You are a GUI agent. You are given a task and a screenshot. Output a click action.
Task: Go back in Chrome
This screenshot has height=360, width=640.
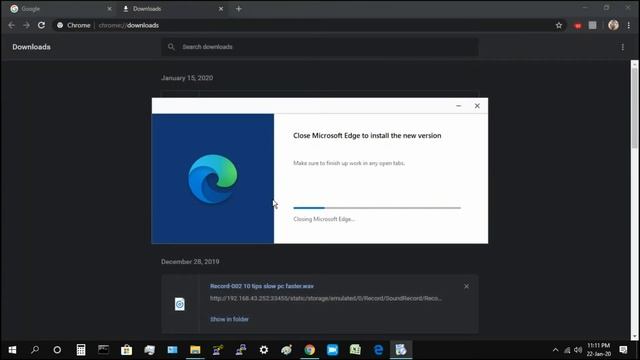(x=11, y=25)
